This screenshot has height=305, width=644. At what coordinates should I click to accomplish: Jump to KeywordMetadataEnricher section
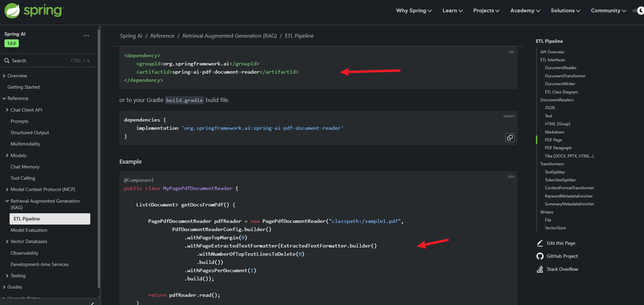click(x=569, y=196)
